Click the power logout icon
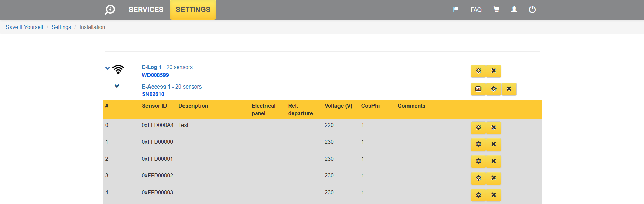This screenshot has width=644, height=204. pos(532,10)
